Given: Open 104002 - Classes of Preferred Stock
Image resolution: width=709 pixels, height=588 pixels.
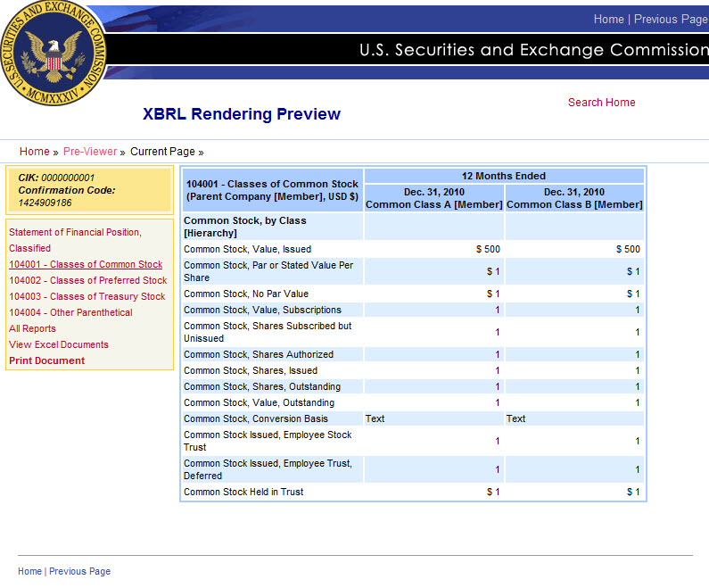Looking at the screenshot, I should [x=88, y=280].
